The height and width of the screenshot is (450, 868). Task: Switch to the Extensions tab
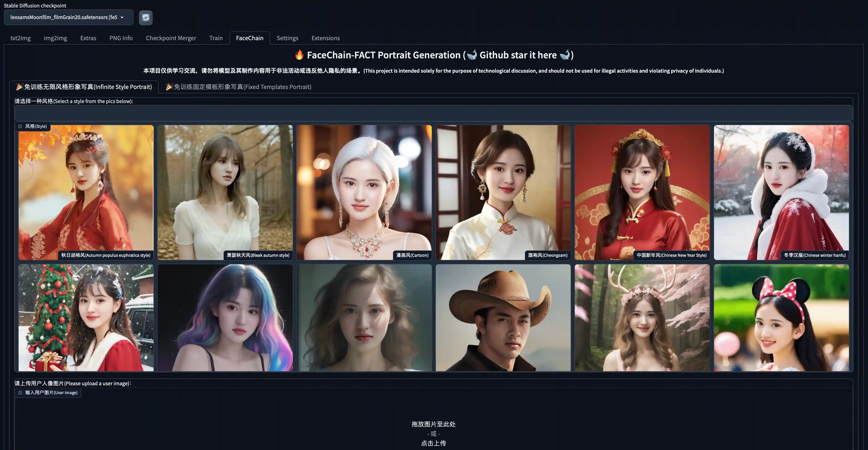325,38
